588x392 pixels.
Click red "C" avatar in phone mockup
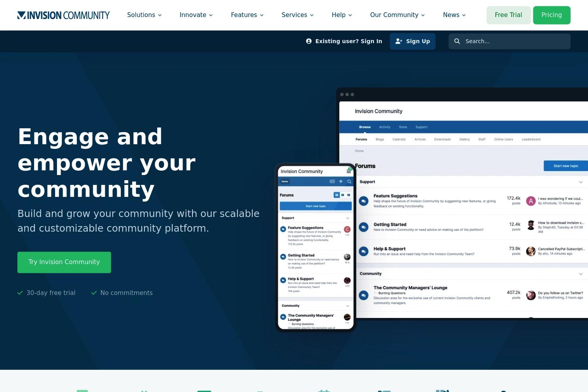(x=347, y=229)
